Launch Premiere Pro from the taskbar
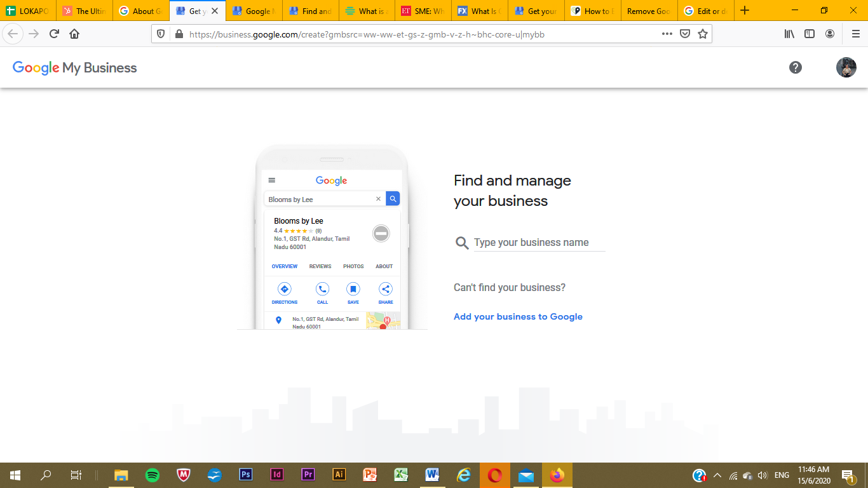868x488 pixels. point(308,475)
